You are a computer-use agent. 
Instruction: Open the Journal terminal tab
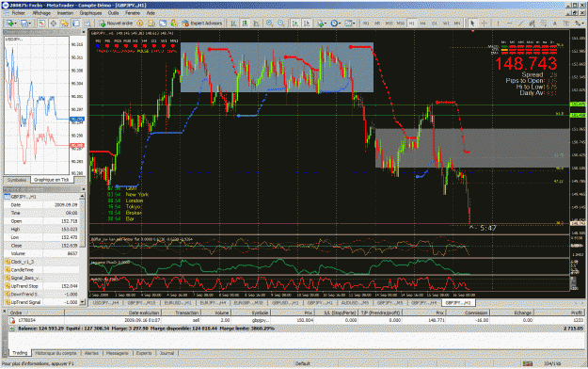click(x=167, y=353)
